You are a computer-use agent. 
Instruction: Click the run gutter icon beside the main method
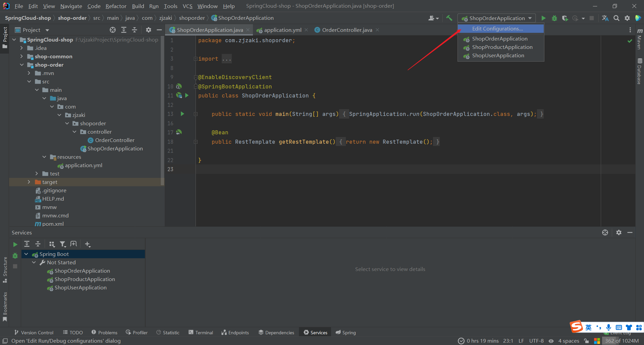[x=182, y=114]
